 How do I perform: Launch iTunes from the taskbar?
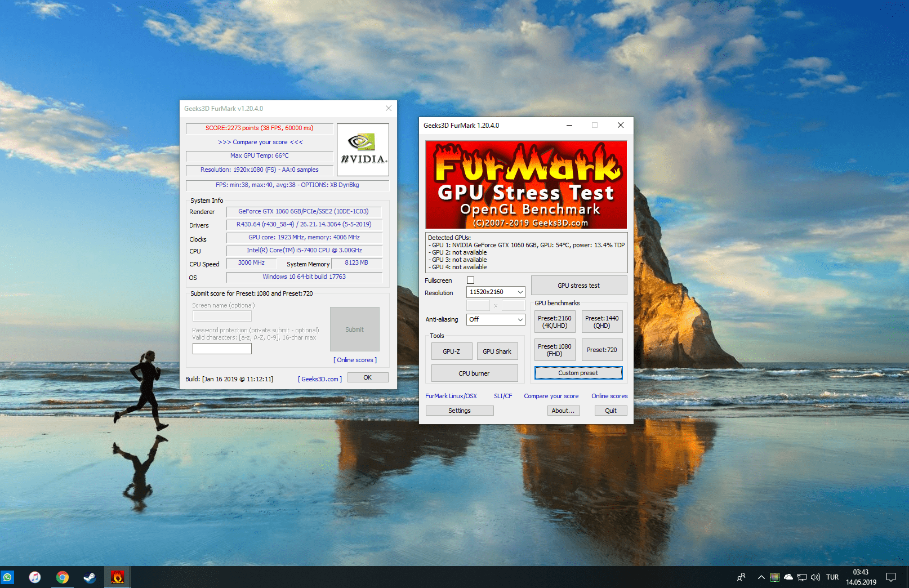[35, 577]
